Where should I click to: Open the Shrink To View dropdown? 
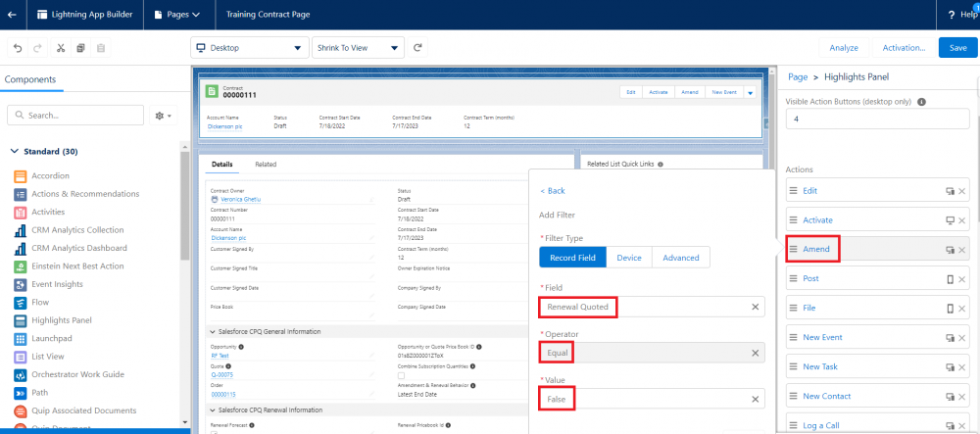coord(358,47)
